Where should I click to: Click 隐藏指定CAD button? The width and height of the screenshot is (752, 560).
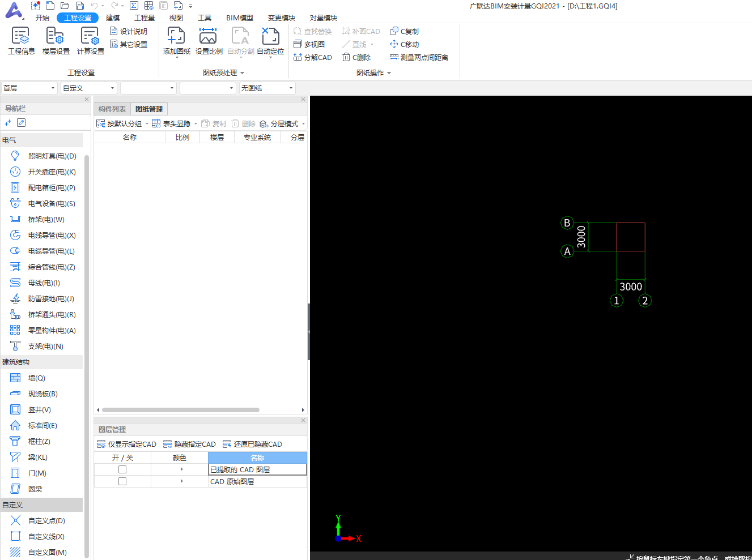click(x=190, y=444)
